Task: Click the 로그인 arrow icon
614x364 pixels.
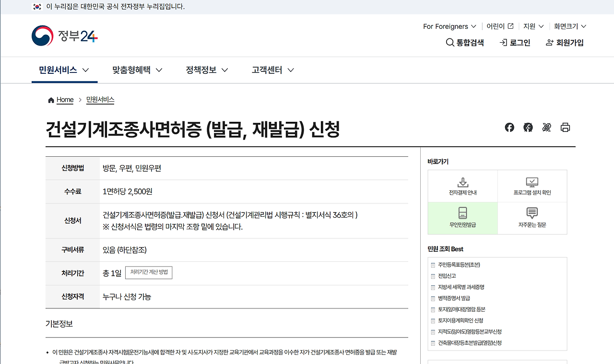Action: 503,43
